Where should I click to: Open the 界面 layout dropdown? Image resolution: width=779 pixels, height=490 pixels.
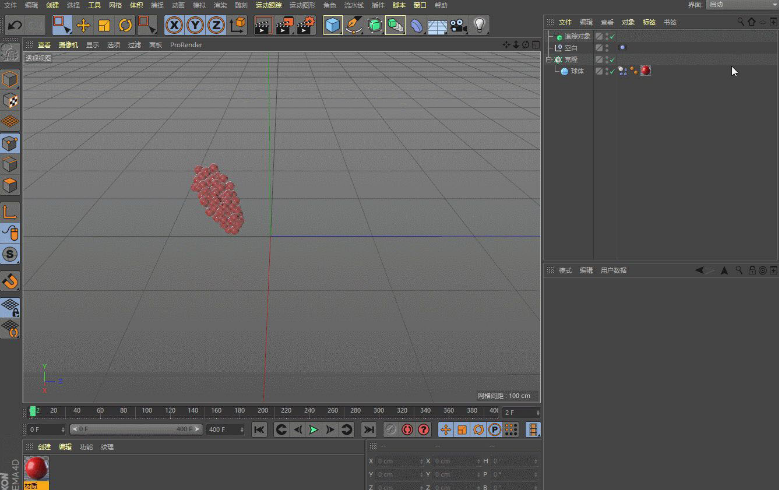click(x=740, y=5)
